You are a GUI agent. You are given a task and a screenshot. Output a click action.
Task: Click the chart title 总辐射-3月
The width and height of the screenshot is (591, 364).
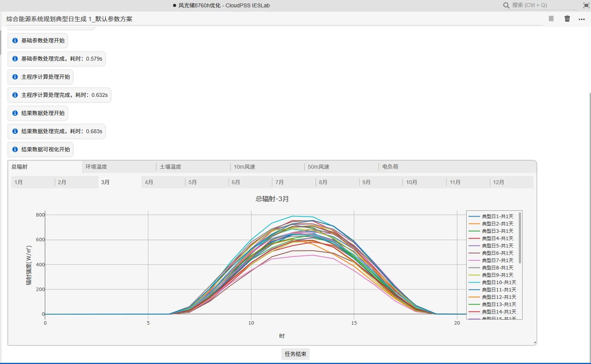point(272,199)
